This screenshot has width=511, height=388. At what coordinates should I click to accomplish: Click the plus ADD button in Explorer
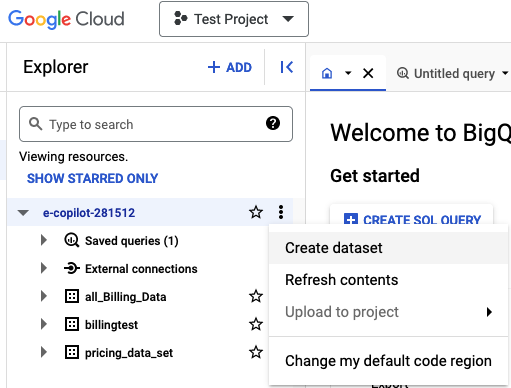230,67
